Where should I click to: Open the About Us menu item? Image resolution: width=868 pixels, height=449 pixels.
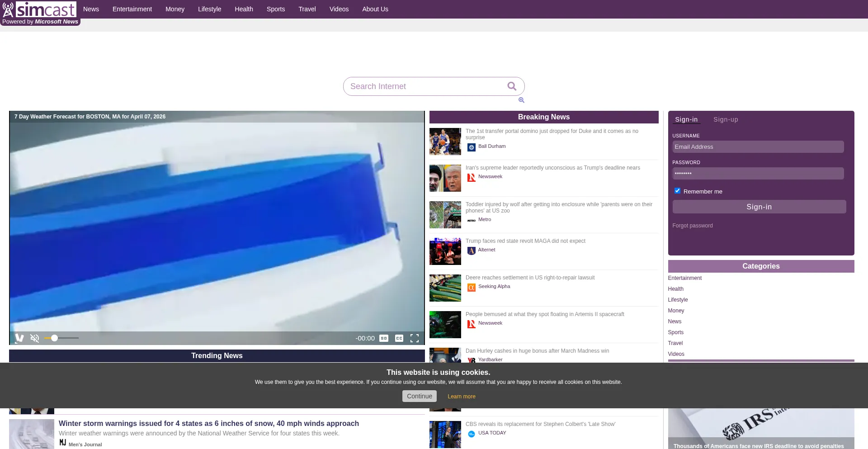click(375, 9)
